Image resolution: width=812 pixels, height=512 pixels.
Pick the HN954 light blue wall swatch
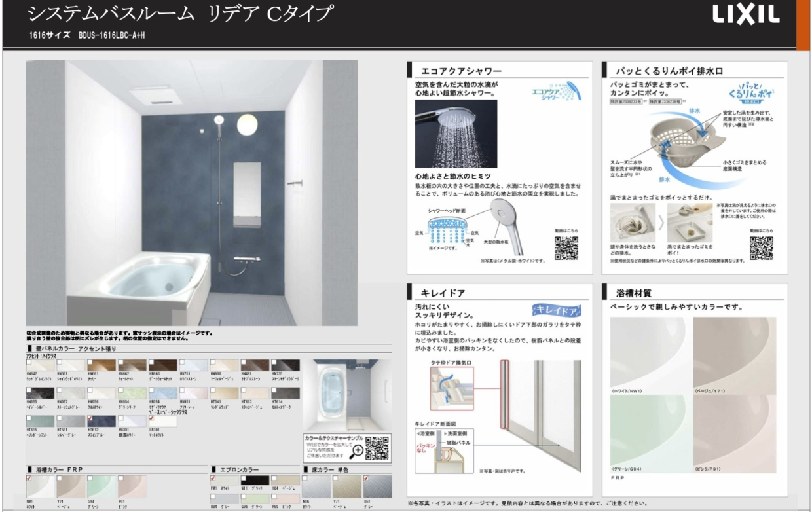(x=162, y=393)
